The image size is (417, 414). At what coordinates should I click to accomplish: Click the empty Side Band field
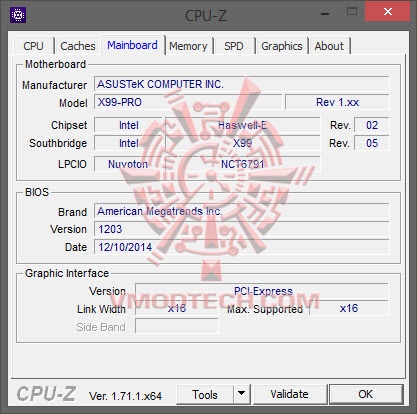click(x=177, y=326)
